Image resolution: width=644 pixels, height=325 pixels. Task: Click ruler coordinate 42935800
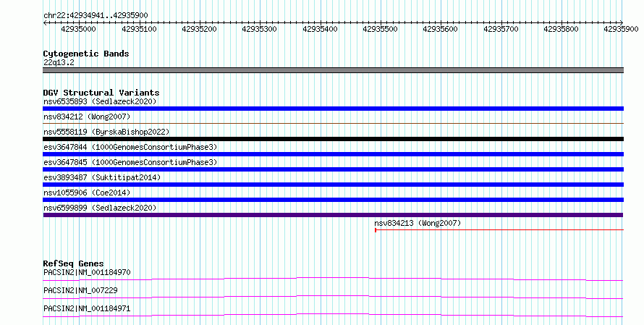pos(561,29)
